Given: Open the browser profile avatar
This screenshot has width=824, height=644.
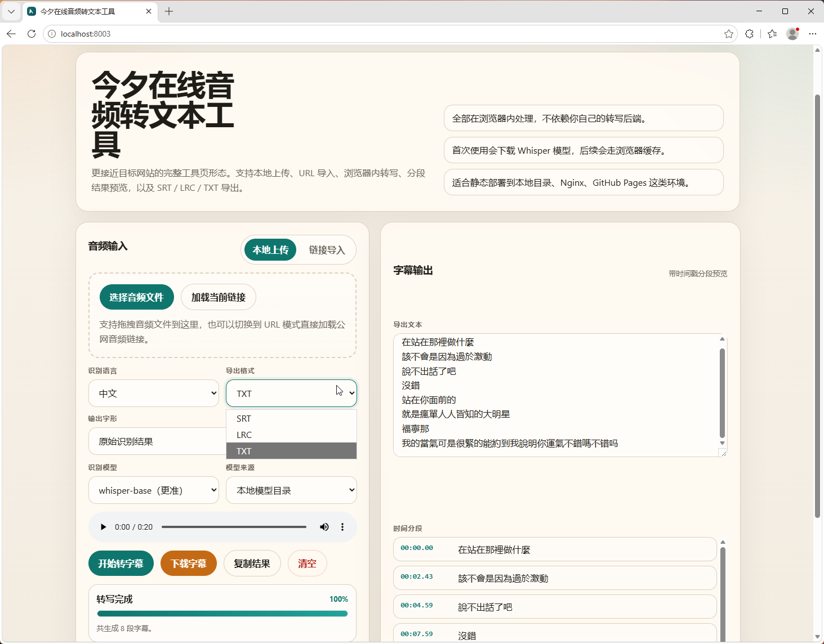Looking at the screenshot, I should pos(792,34).
